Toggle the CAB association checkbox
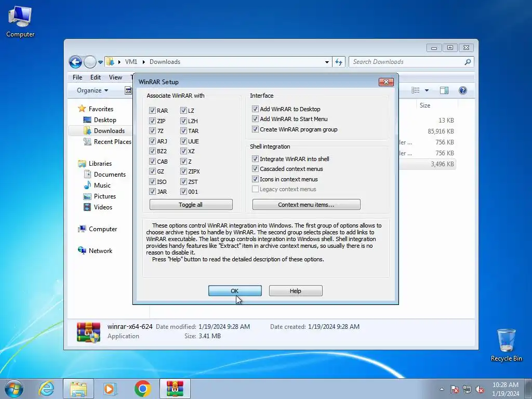 tap(152, 162)
